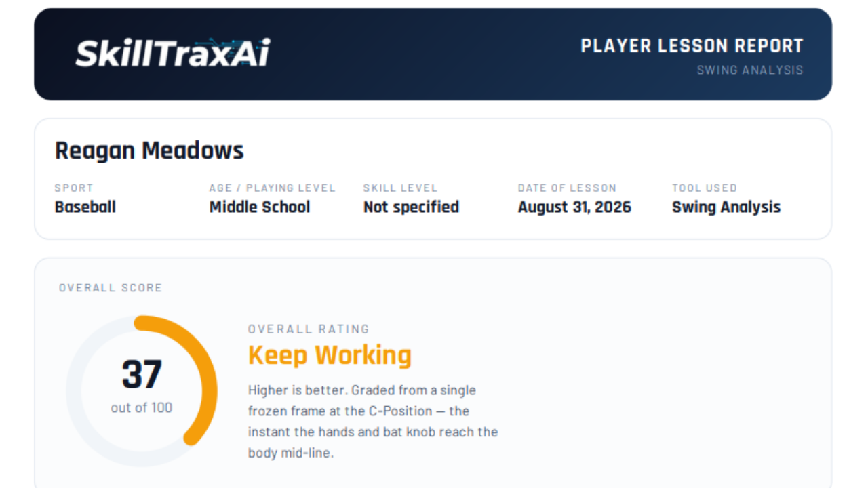The height and width of the screenshot is (488, 868).
Task: Click the "OVERALL RATING" label
Action: [x=309, y=329]
